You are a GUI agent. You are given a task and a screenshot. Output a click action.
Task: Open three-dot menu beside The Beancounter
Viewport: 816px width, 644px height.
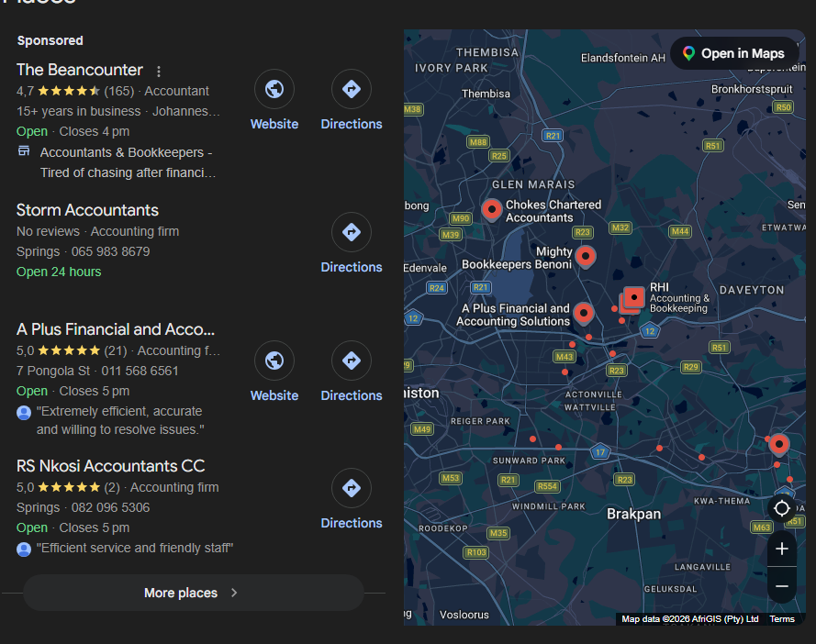tap(159, 71)
